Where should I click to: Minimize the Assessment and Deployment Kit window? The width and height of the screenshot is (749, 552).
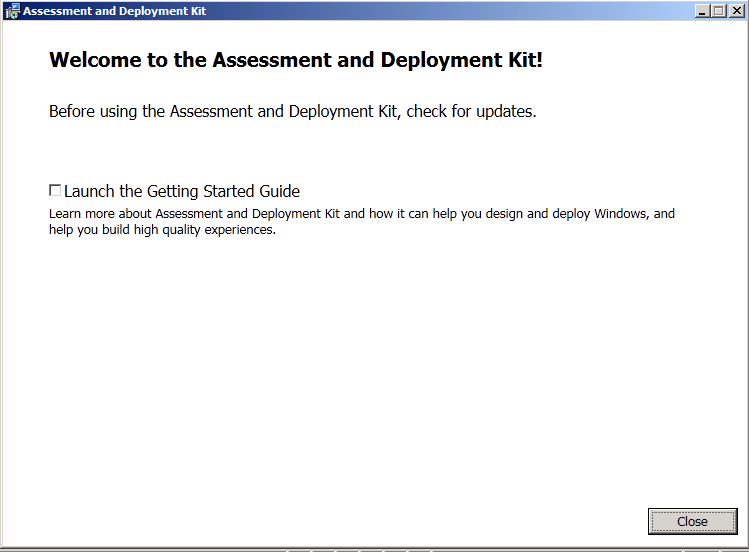(702, 11)
